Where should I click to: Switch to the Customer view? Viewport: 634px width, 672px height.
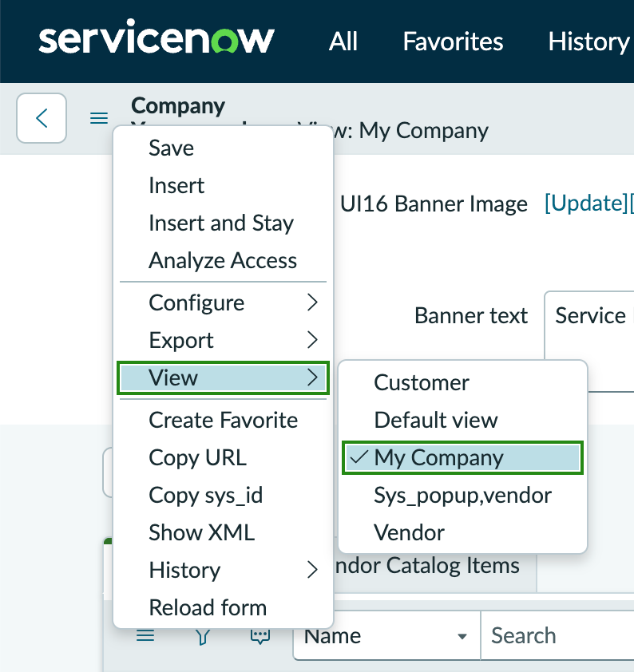(x=462, y=382)
